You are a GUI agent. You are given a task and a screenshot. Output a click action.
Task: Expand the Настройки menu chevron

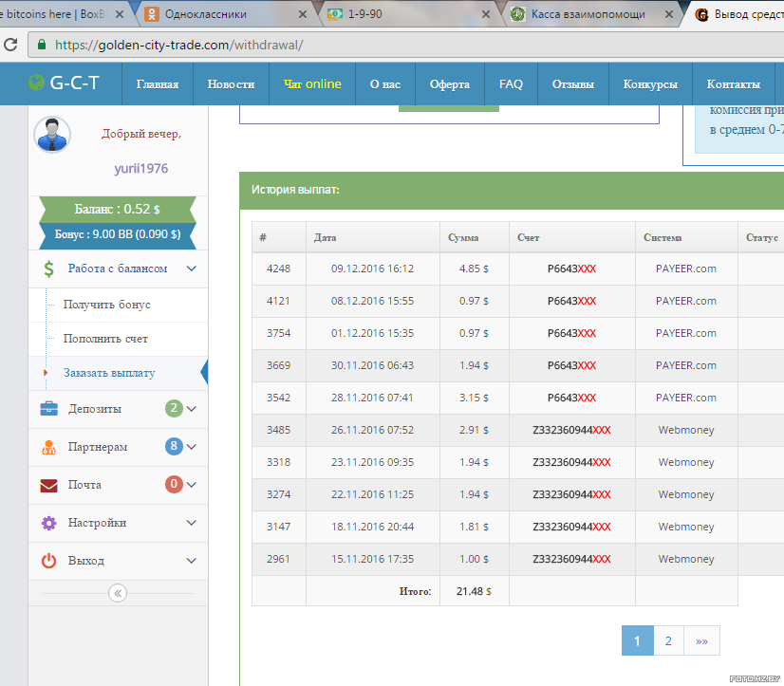(192, 523)
